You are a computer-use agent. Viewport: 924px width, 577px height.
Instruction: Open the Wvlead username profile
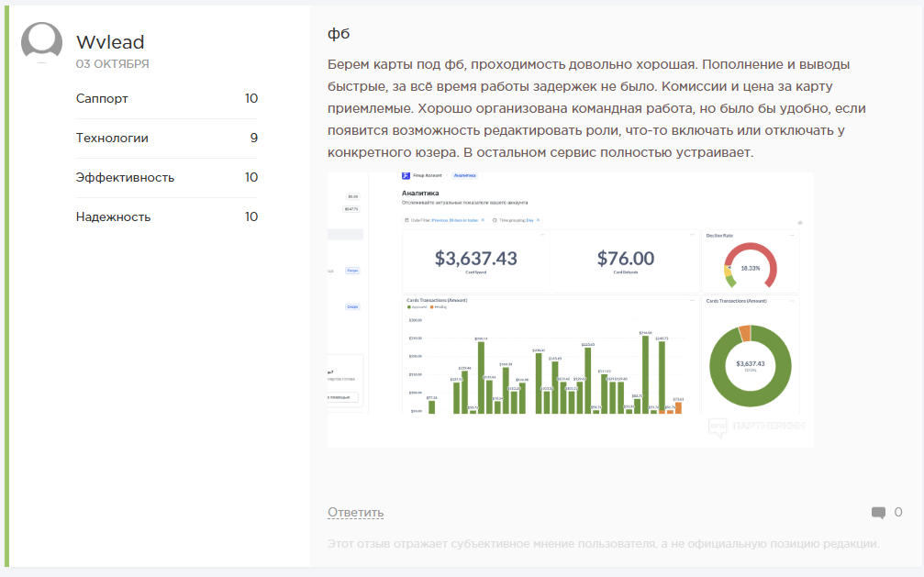(x=110, y=42)
